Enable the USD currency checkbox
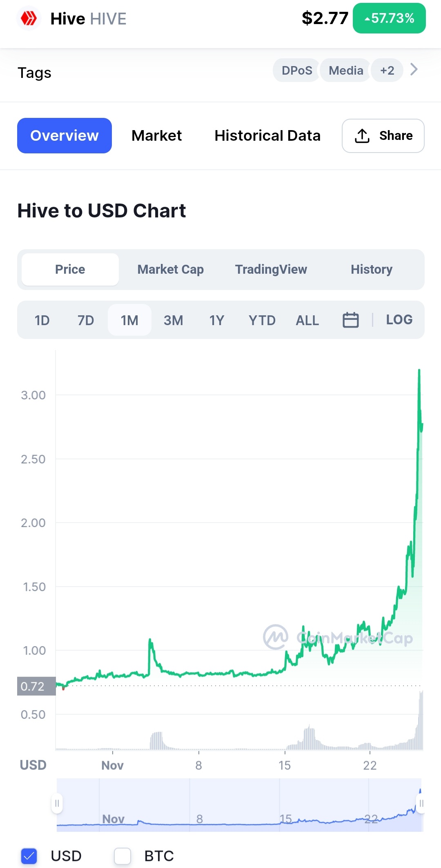This screenshot has width=441, height=868. tap(29, 856)
